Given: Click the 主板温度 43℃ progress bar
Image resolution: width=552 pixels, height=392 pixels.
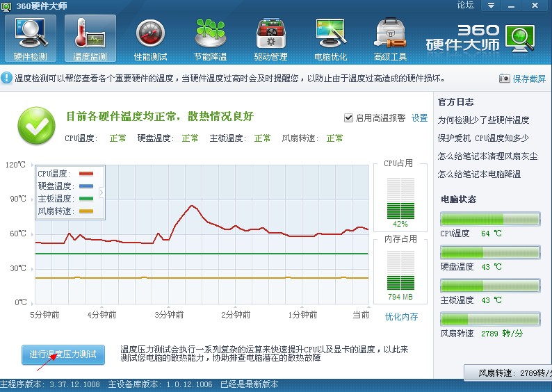Looking at the screenshot, I should click(x=490, y=286).
